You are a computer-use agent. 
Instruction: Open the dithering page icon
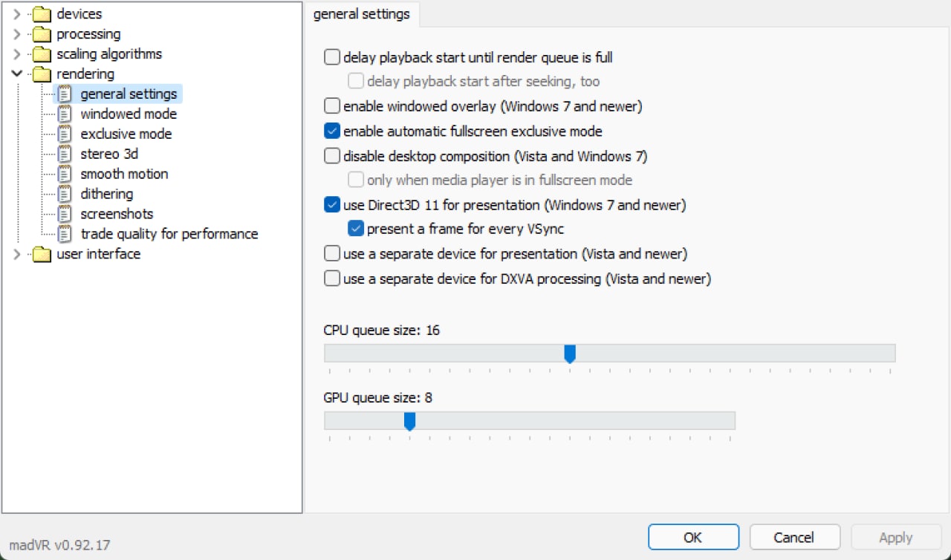(x=65, y=194)
